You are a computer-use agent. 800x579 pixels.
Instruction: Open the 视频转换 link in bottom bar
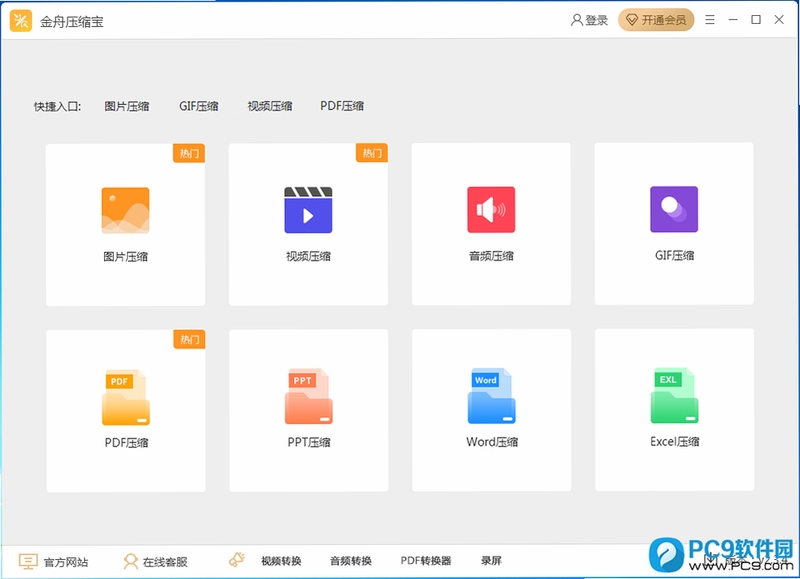click(x=281, y=561)
